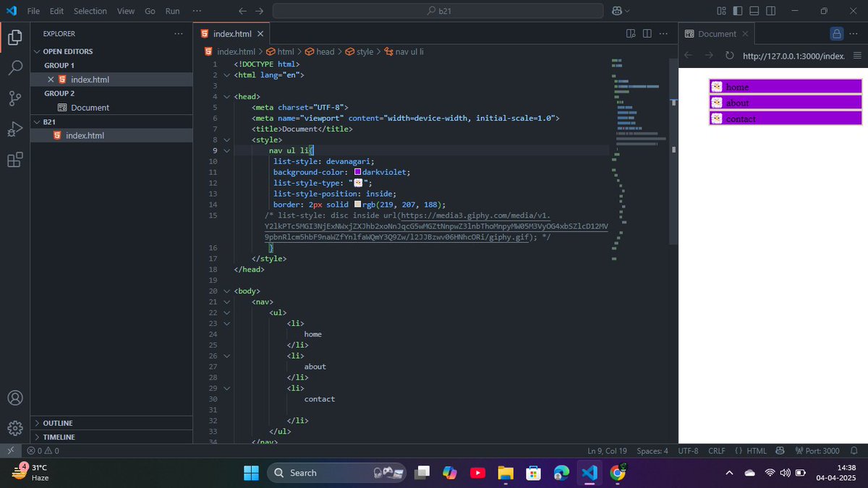This screenshot has width=868, height=488.
Task: Open the preview browser hamburger menu
Action: [857, 56]
